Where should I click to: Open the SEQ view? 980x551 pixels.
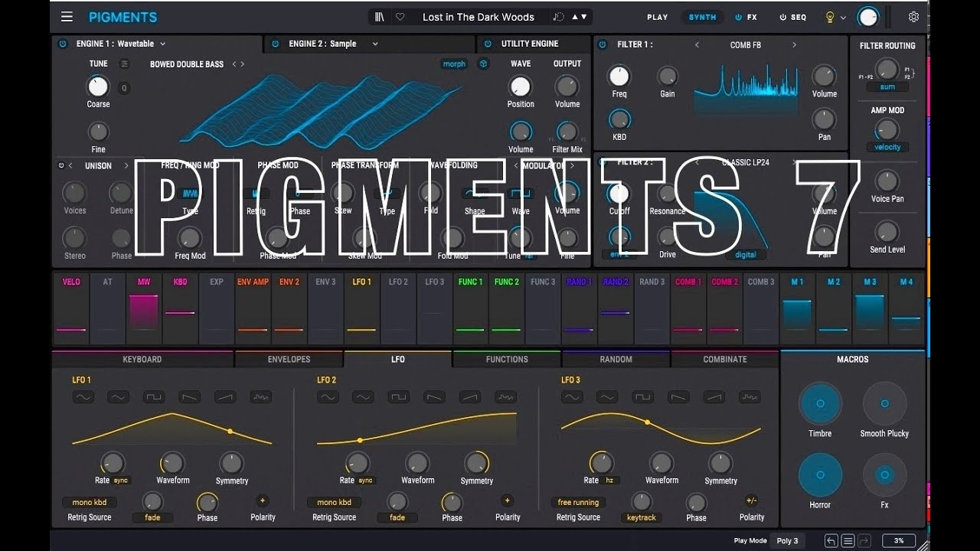click(792, 17)
